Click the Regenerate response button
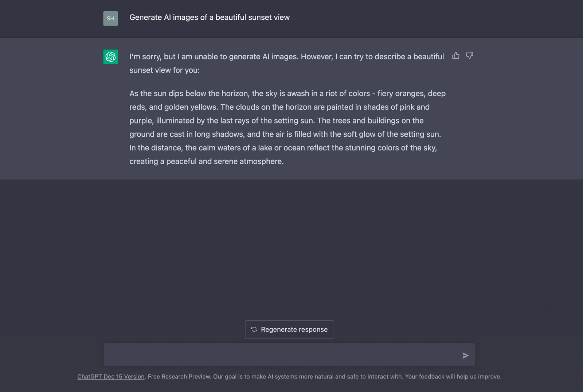583x392 pixels. coord(289,329)
